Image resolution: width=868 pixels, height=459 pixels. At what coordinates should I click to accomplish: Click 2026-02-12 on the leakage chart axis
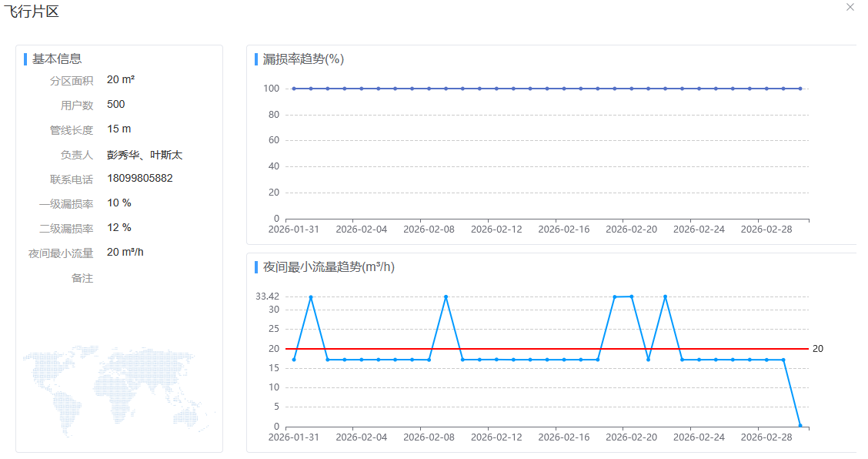(x=496, y=229)
